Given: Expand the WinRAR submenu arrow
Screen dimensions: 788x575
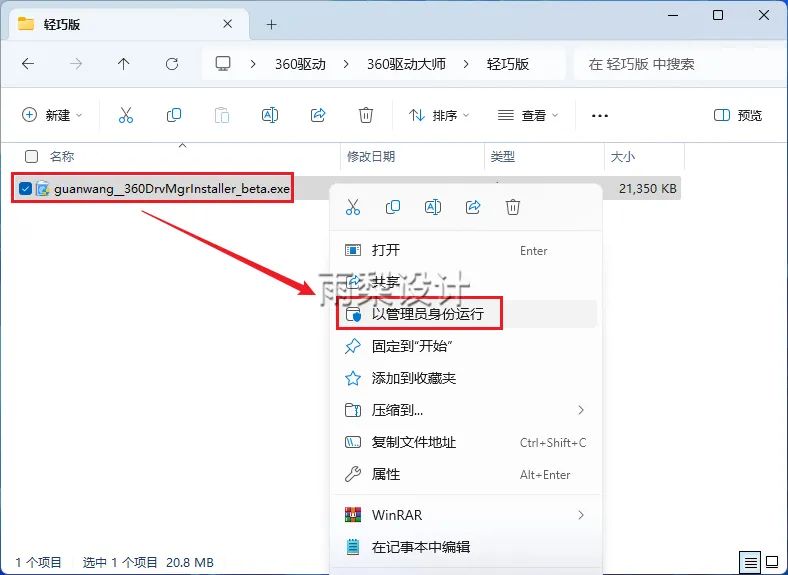Looking at the screenshot, I should click(581, 515).
